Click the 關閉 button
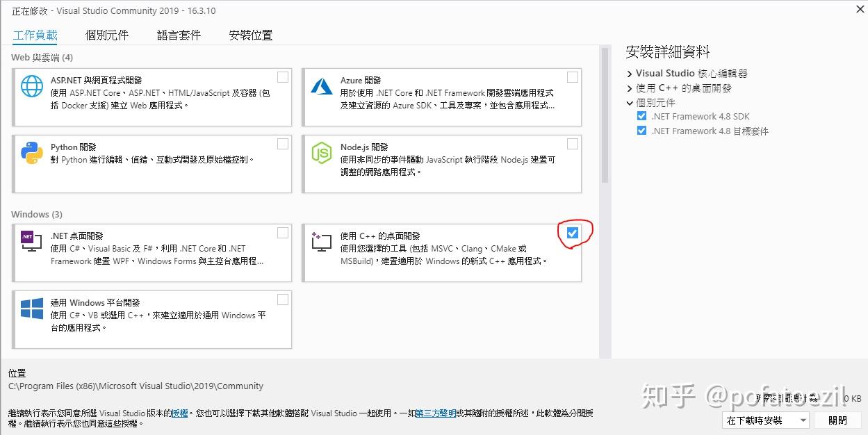The width and height of the screenshot is (868, 435). point(838,420)
